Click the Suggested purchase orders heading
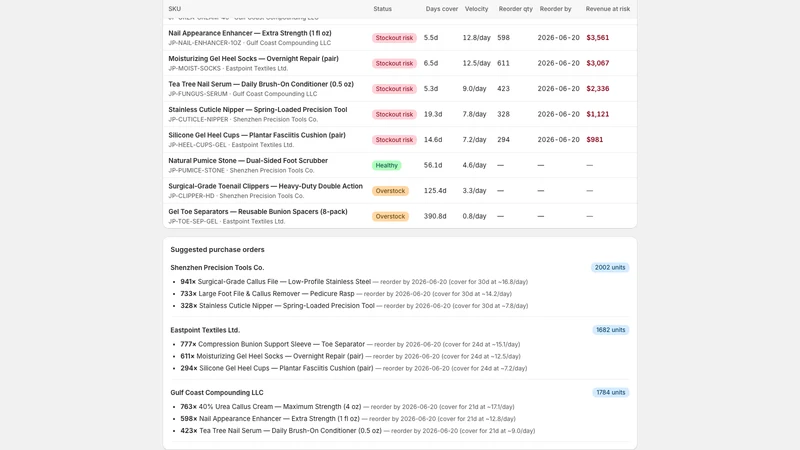Viewport: 800px width, 450px height. (217, 249)
